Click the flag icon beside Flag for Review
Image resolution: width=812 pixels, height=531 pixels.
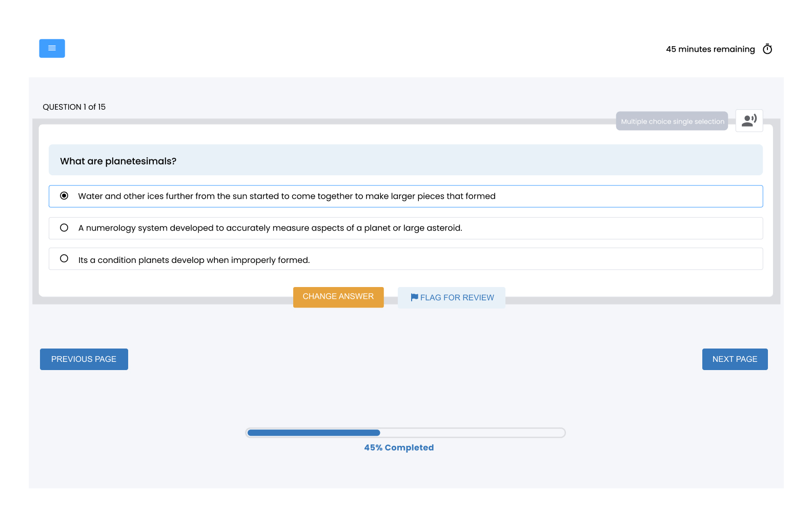click(x=414, y=297)
